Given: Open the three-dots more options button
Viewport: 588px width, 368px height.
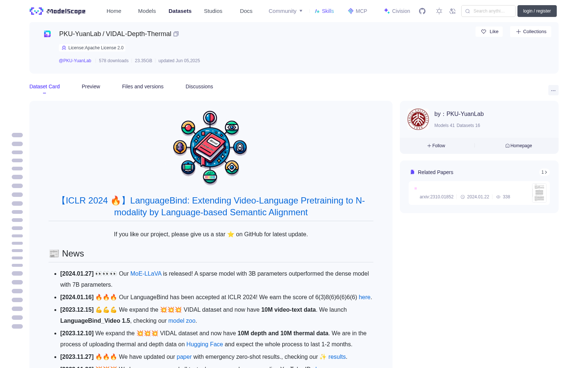Looking at the screenshot, I should click(553, 90).
